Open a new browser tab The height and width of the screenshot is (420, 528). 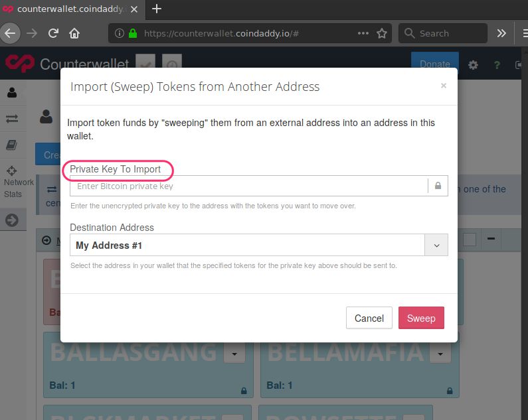pyautogui.click(x=157, y=9)
